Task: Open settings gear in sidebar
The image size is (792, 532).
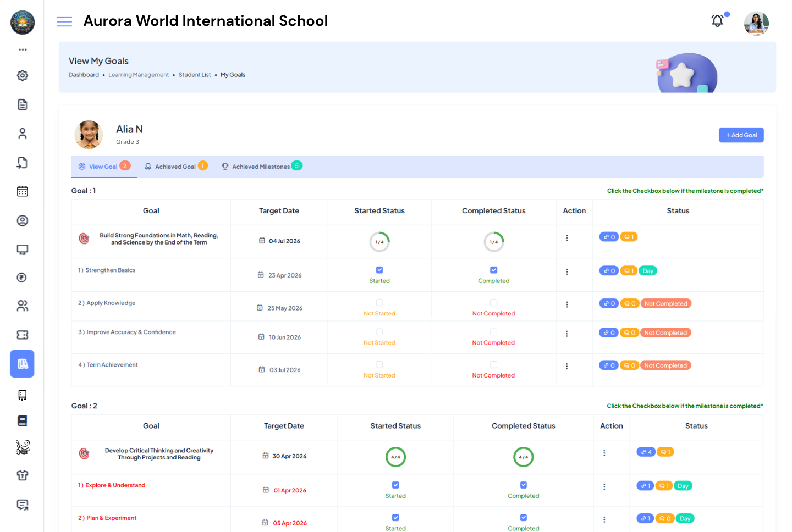Action: [23, 75]
